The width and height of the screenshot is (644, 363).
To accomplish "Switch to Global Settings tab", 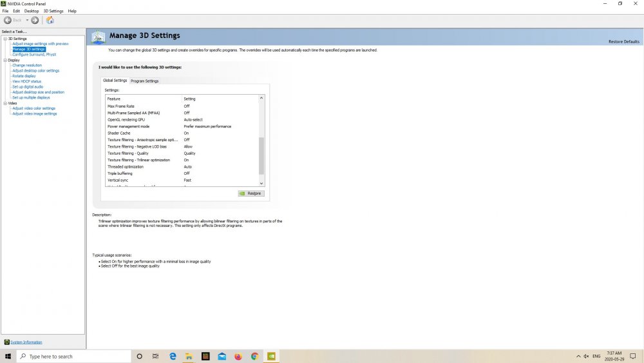I will [x=115, y=81].
